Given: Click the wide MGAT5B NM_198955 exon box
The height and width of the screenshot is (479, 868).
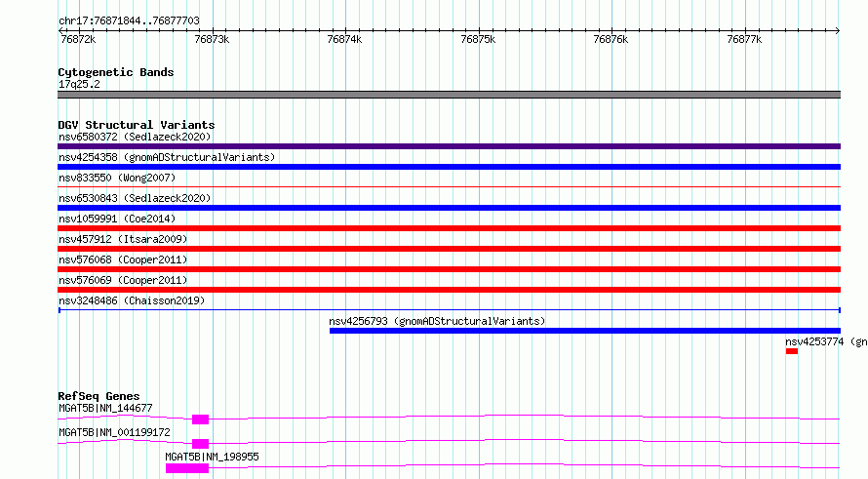Looking at the screenshot, I should pos(187,468).
